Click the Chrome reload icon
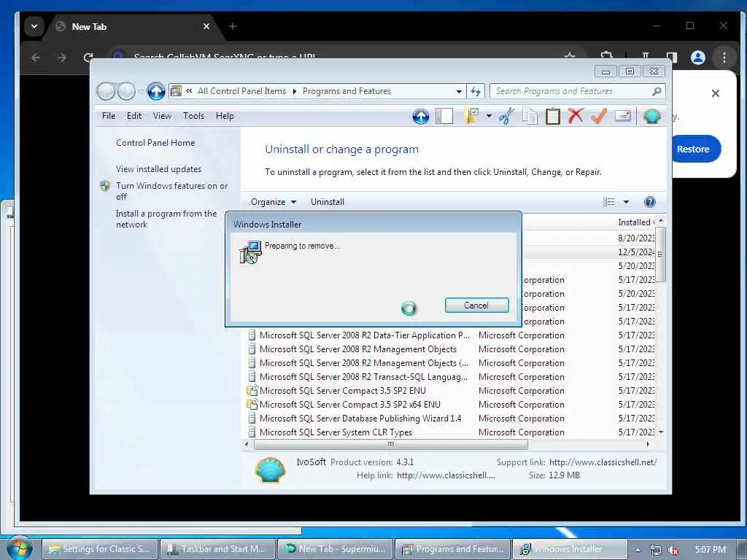The width and height of the screenshot is (747, 560). tap(88, 58)
